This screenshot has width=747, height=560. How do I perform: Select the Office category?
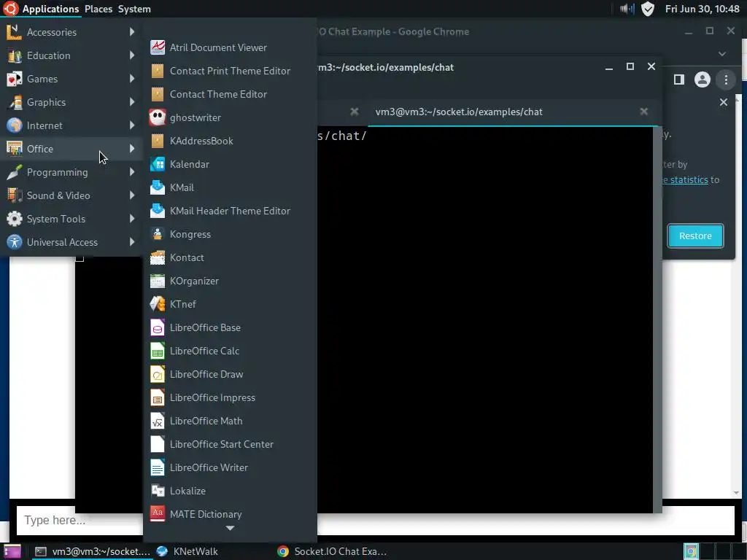tap(71, 149)
